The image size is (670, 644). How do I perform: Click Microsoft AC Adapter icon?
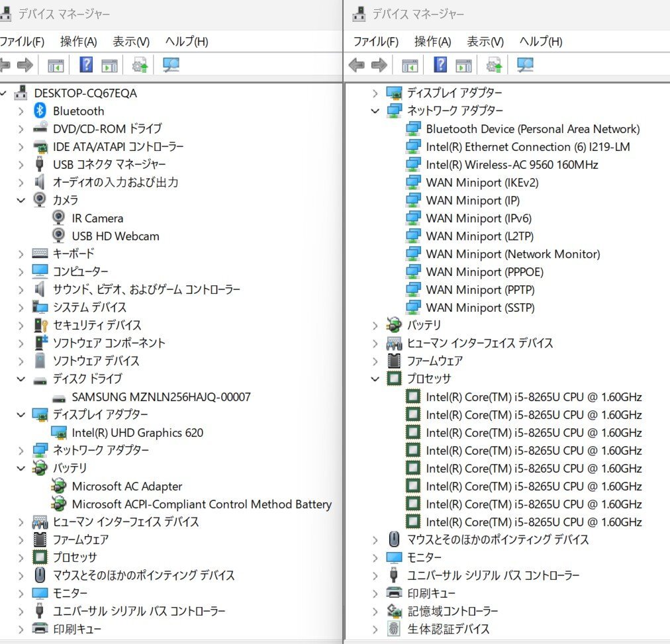[x=58, y=486]
